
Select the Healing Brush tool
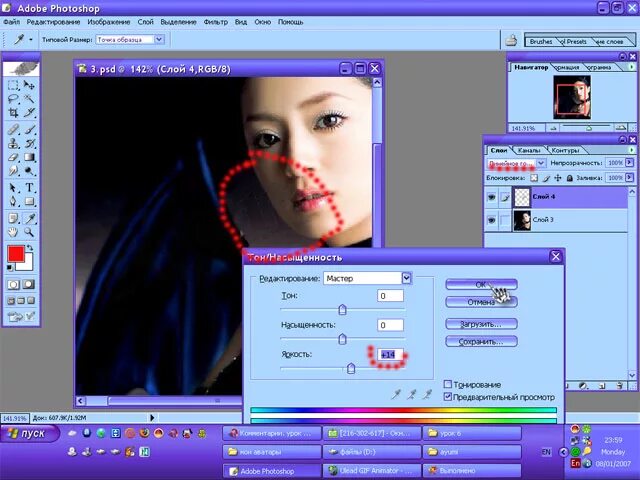click(13, 129)
